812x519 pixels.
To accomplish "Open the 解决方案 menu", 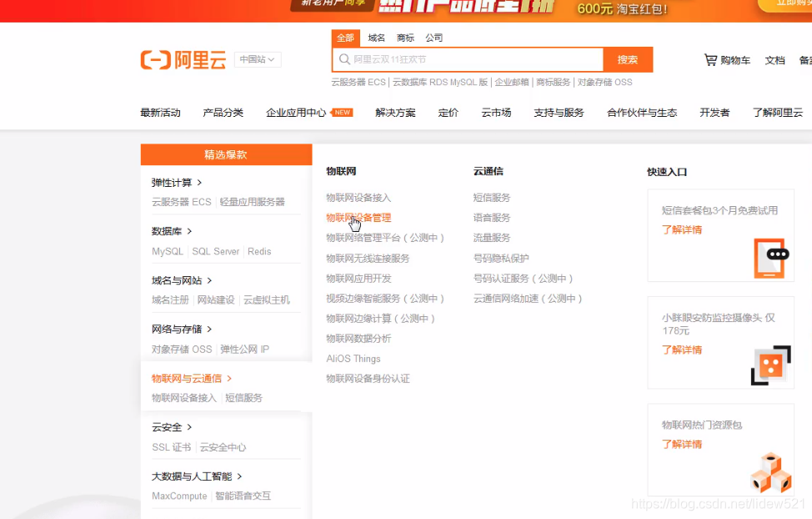I will point(396,113).
